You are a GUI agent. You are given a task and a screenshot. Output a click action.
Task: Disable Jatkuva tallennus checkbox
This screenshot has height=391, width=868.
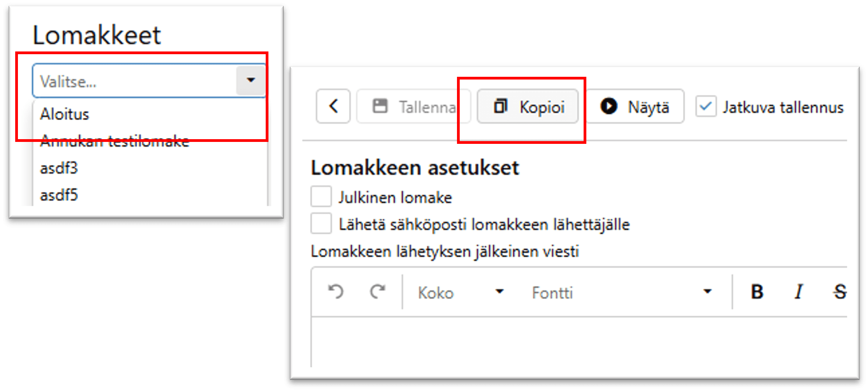point(706,106)
